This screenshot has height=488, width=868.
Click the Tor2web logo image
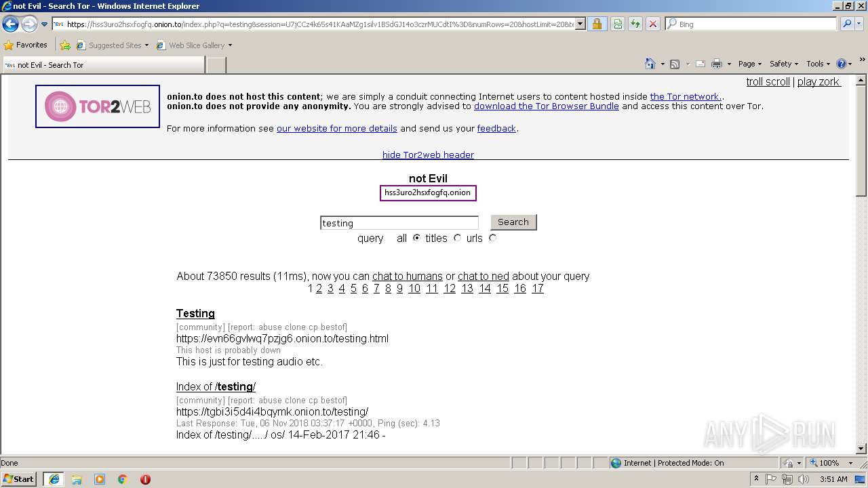click(x=98, y=106)
